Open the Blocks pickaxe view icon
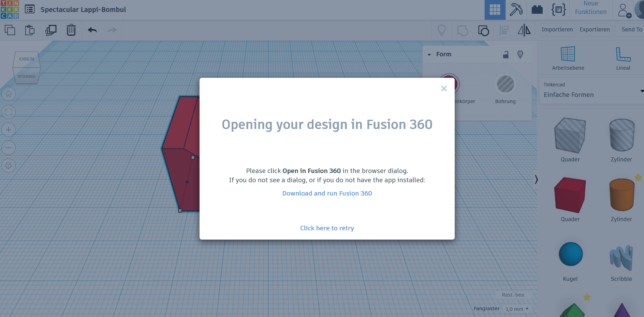The image size is (644, 317). [x=516, y=10]
